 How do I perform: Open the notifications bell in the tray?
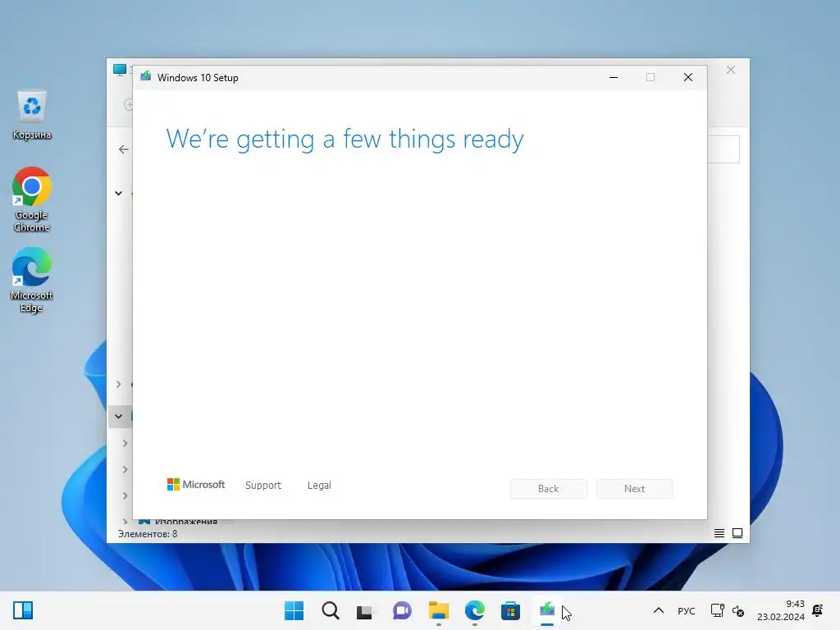pyautogui.click(x=818, y=610)
